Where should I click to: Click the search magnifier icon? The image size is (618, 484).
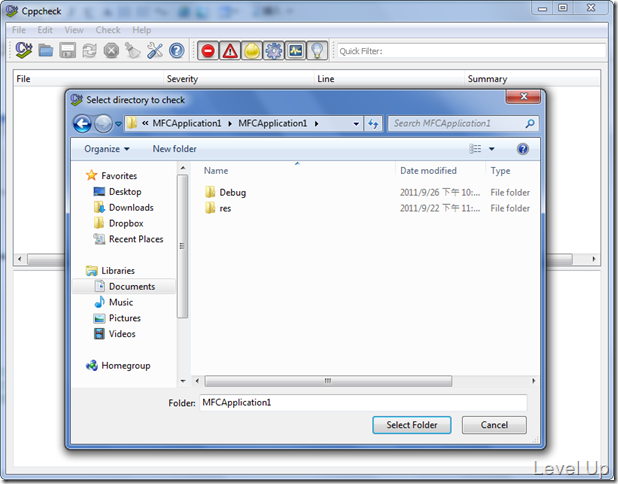(530, 124)
